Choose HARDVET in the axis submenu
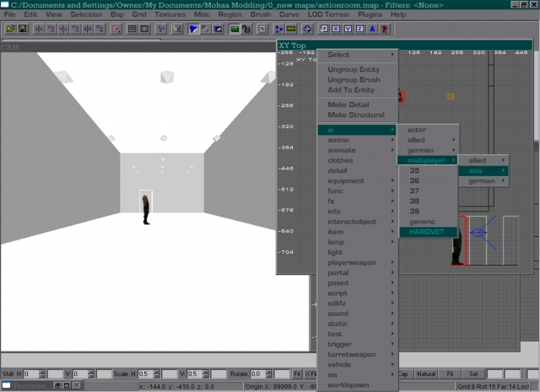Image resolution: width=540 pixels, height=392 pixels. click(x=428, y=232)
